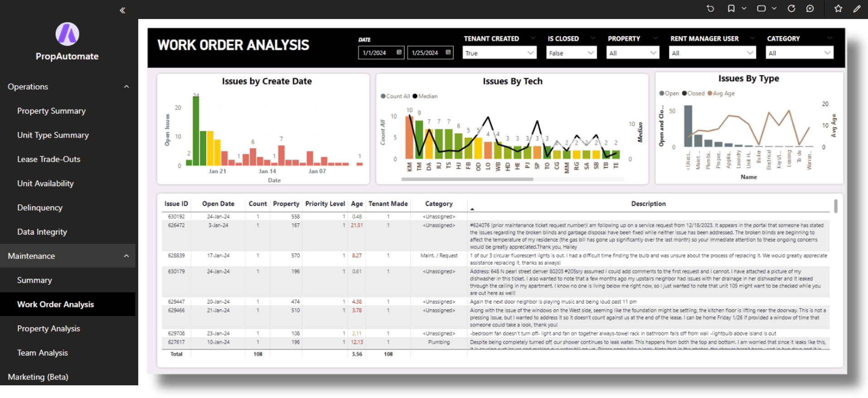Image resolution: width=868 pixels, height=398 pixels.
Task: Click the PropAutomate logo
Action: click(x=67, y=34)
